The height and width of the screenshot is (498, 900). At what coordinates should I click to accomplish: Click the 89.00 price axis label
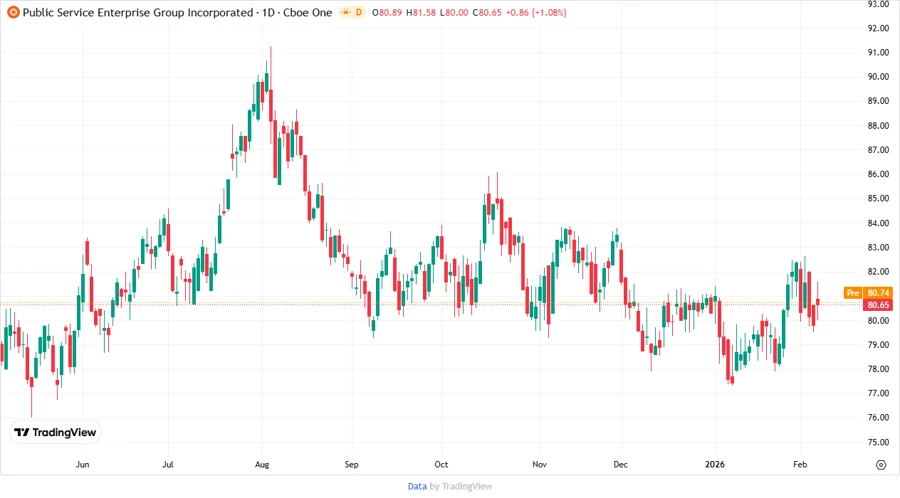878,101
